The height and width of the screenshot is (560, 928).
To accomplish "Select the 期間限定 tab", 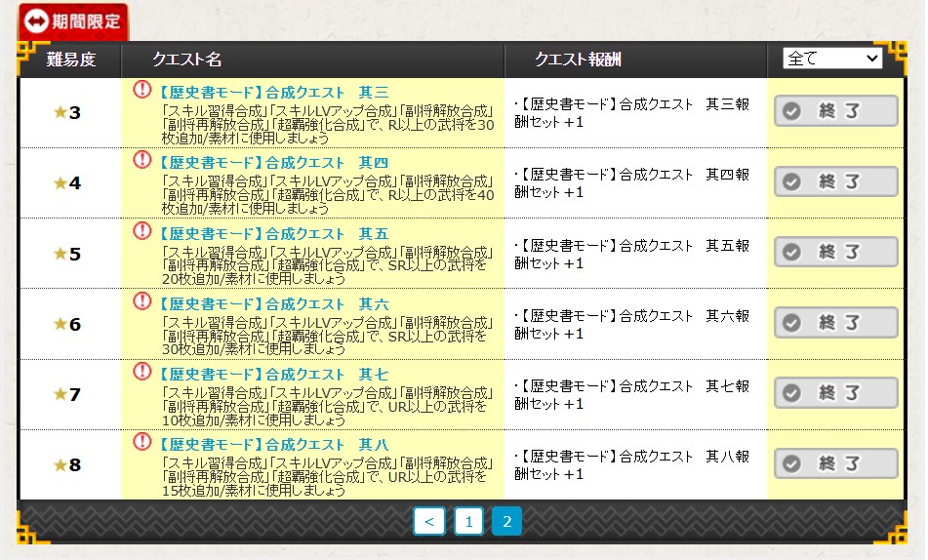I will [73, 20].
